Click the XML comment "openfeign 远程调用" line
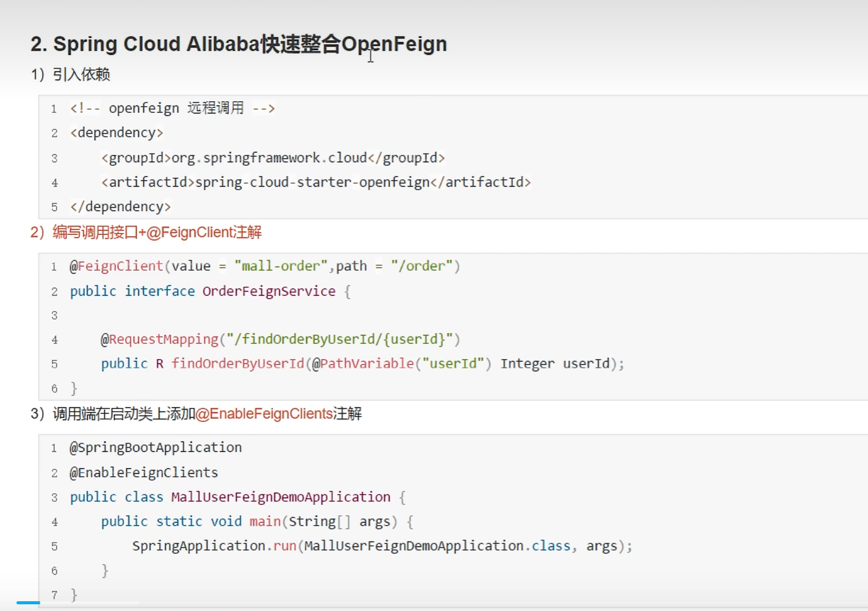This screenshot has width=868, height=611. point(173,109)
